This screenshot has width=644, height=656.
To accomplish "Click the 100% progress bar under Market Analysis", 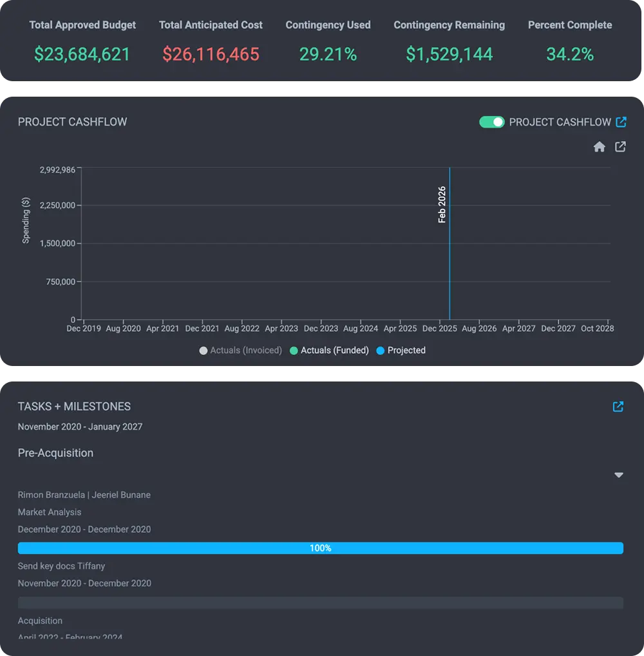I will coord(321,548).
